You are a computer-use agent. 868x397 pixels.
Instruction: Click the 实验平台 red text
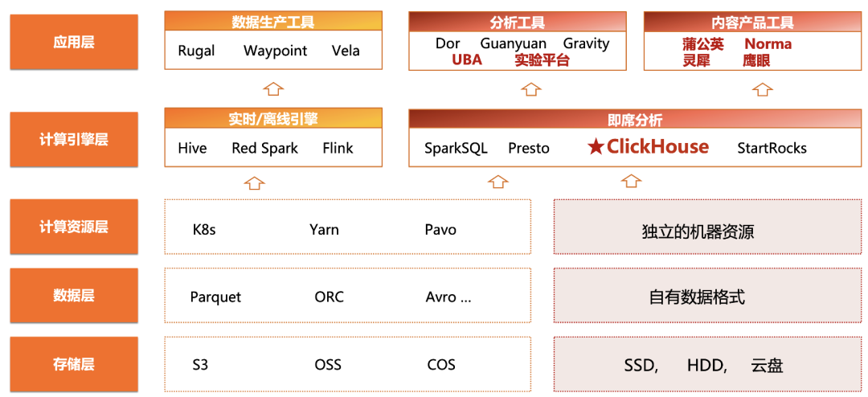[542, 60]
